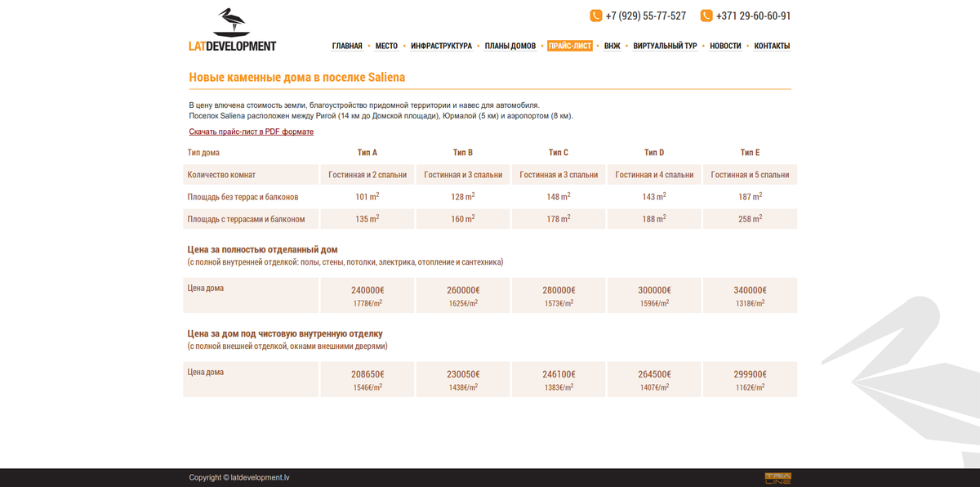Image resolution: width=980 pixels, height=487 pixels.
Task: Click the LatDevelopment stork logo
Action: (x=232, y=30)
